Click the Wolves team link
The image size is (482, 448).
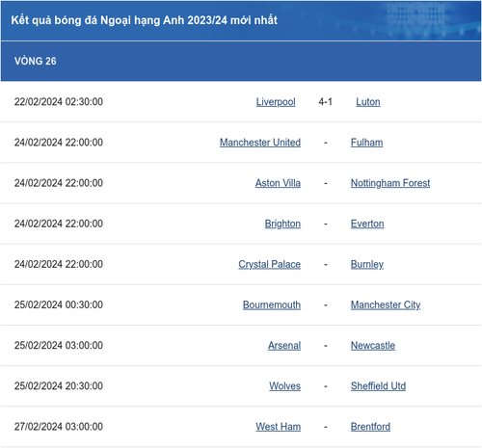pos(285,386)
